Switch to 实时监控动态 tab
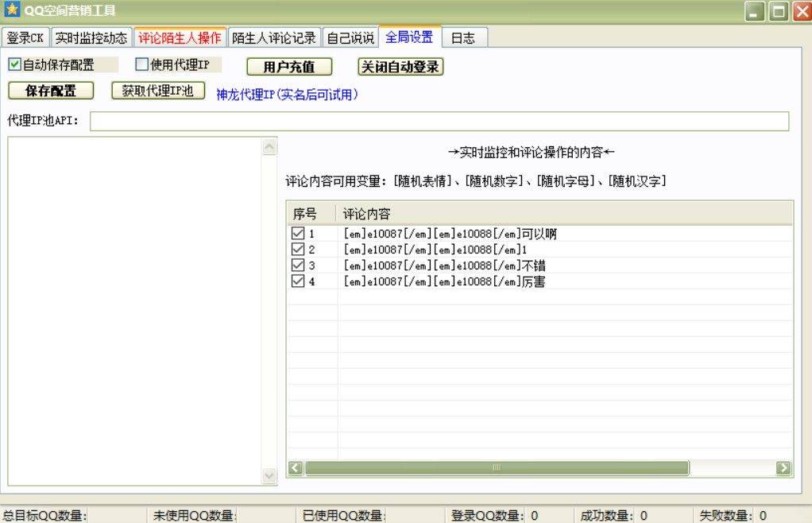The height and width of the screenshot is (523, 812). click(x=91, y=38)
